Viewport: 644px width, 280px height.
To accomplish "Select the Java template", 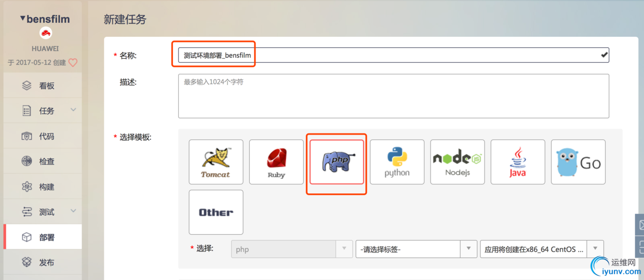I will 518,162.
